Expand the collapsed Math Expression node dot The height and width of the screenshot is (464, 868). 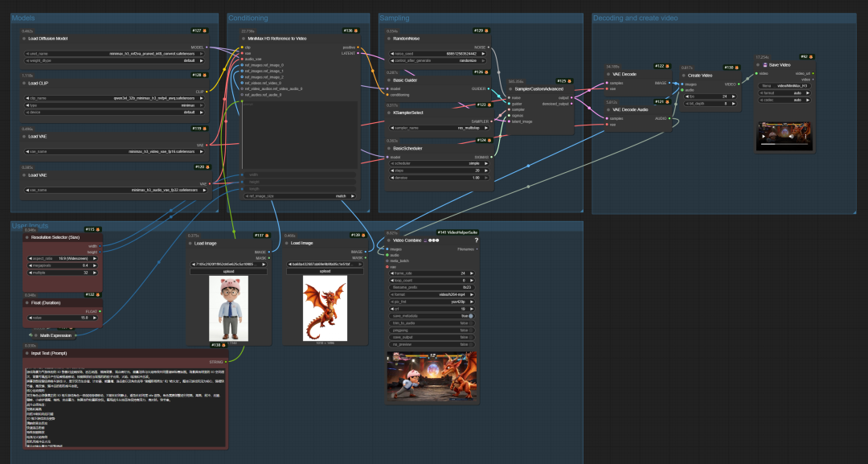click(36, 335)
